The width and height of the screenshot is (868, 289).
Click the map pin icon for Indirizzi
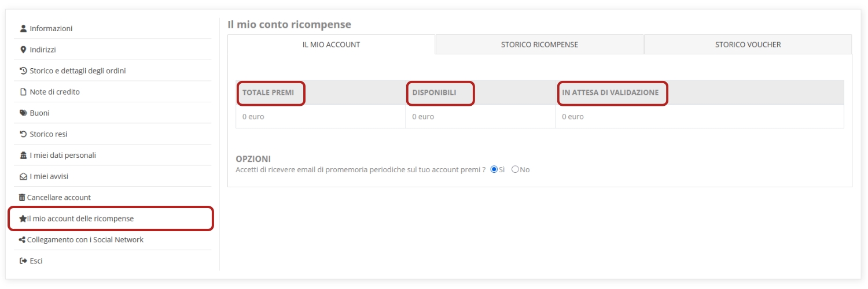(x=23, y=50)
